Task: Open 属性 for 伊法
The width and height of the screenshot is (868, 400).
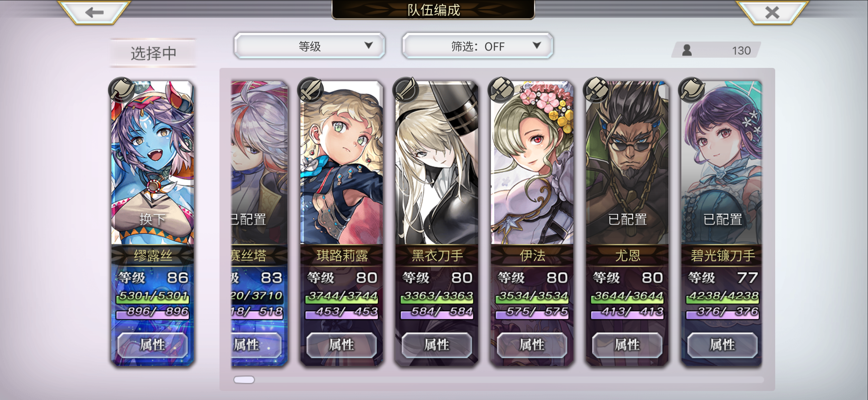Action: coord(532,345)
